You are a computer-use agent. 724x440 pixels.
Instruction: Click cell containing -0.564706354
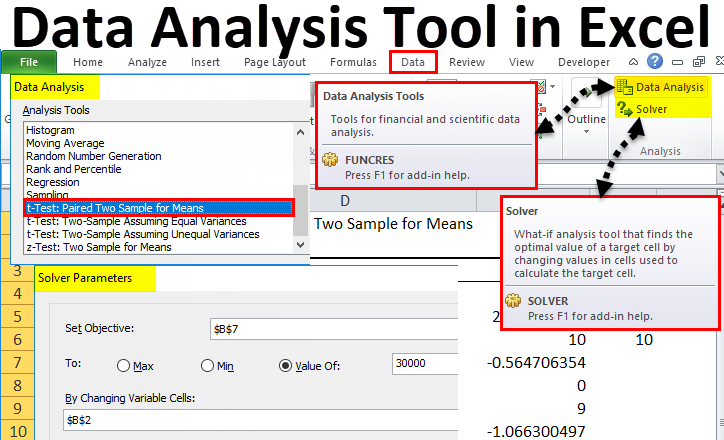tap(536, 362)
